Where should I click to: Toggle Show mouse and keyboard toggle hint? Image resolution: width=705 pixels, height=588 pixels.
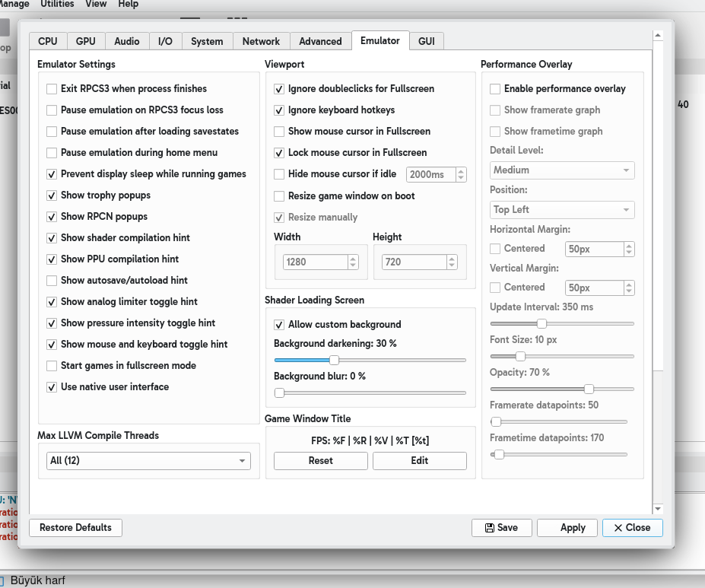(x=52, y=345)
